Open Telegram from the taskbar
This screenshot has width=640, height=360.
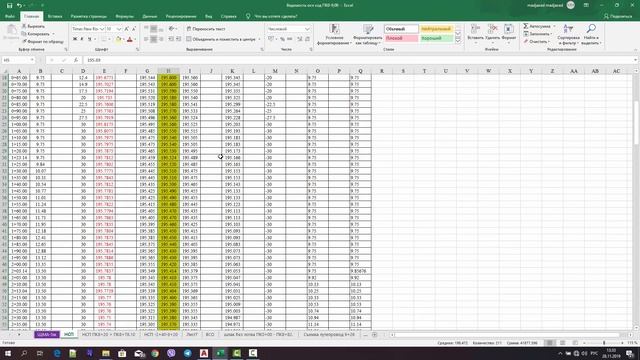pos(187,353)
